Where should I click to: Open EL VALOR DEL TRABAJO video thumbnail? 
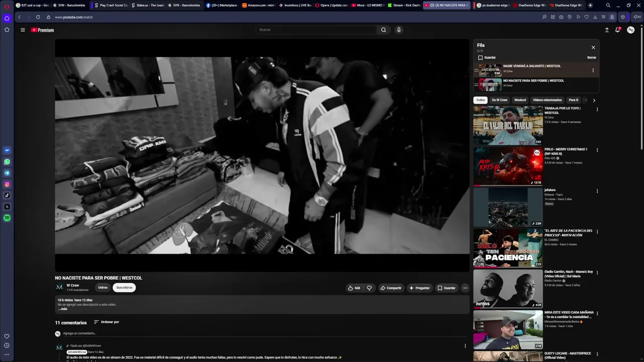pos(508,125)
